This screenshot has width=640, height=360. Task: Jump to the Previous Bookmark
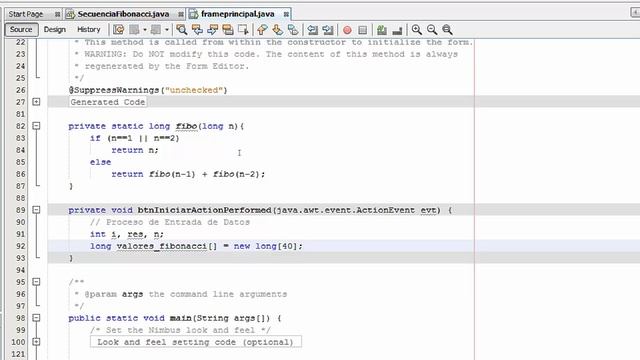click(x=262, y=29)
